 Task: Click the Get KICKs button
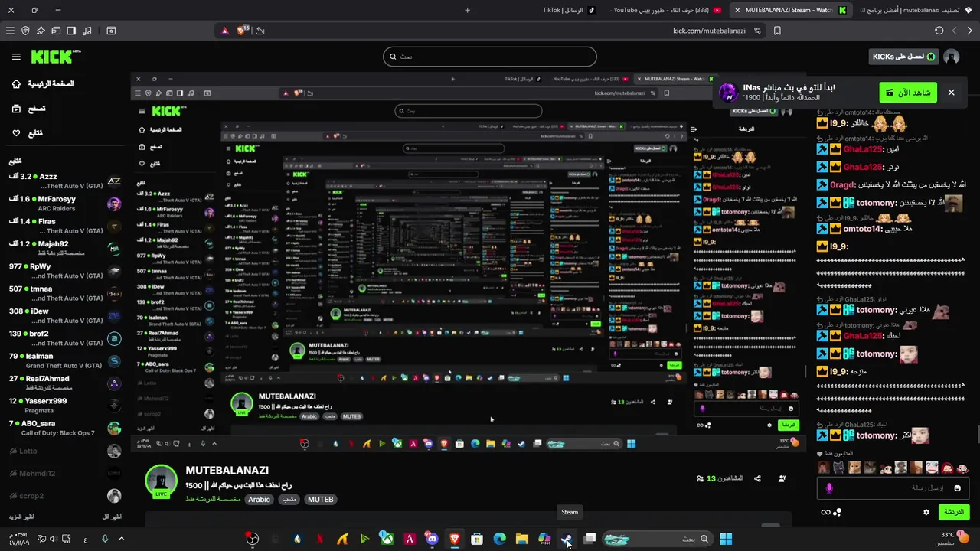(903, 57)
